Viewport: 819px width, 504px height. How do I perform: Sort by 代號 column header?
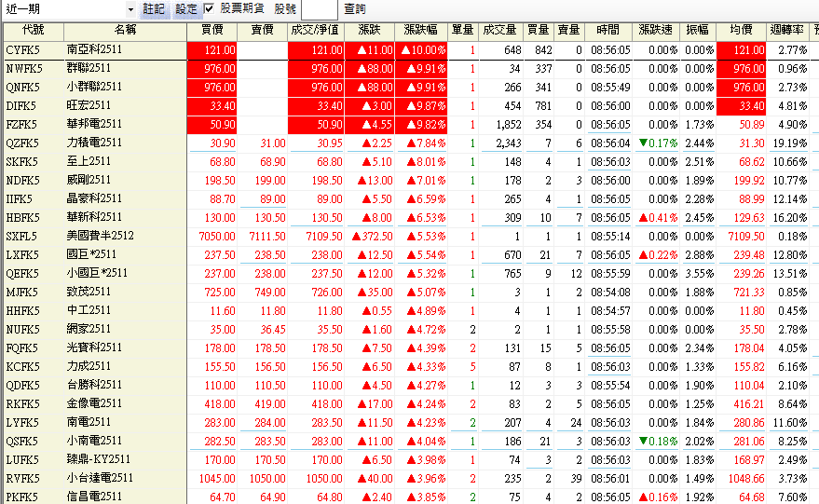coord(32,31)
